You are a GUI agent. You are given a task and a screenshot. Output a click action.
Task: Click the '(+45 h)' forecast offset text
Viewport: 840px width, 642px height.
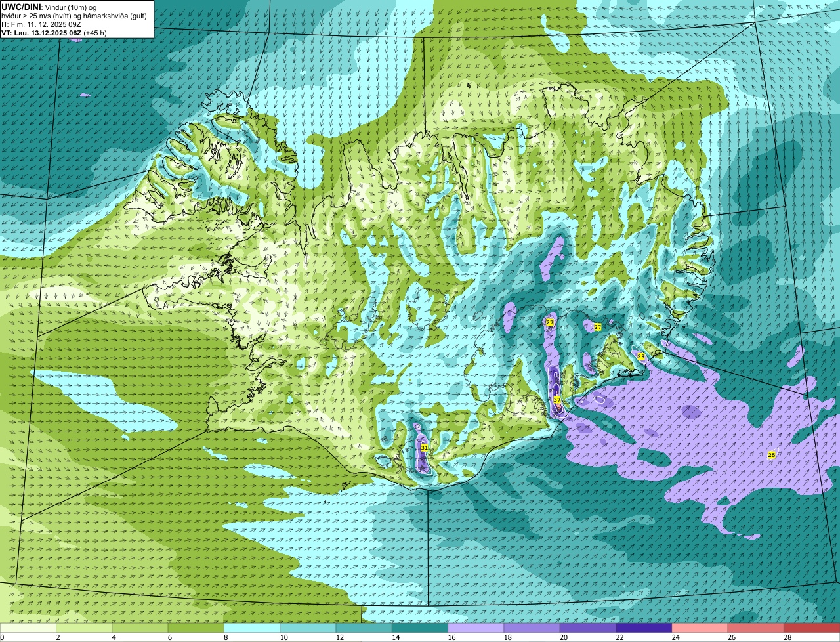click(95, 32)
